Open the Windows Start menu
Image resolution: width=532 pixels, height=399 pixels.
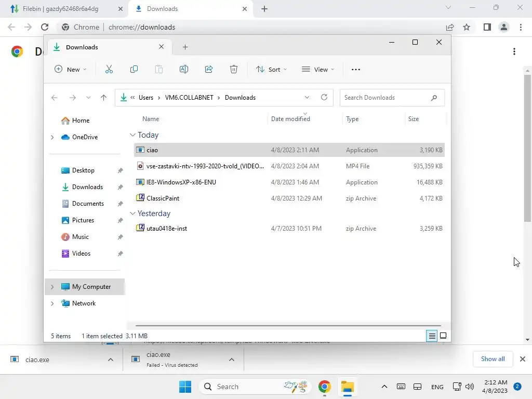(185, 387)
